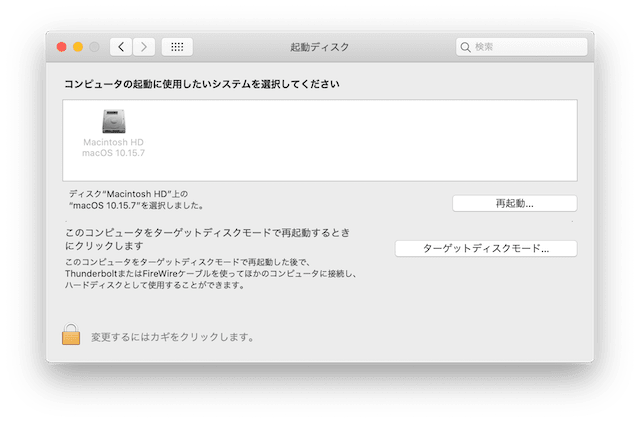The width and height of the screenshot is (640, 423).
Task: Click heading コンピュータの起動に使用したいシステムを選択してください
Action: [202, 84]
